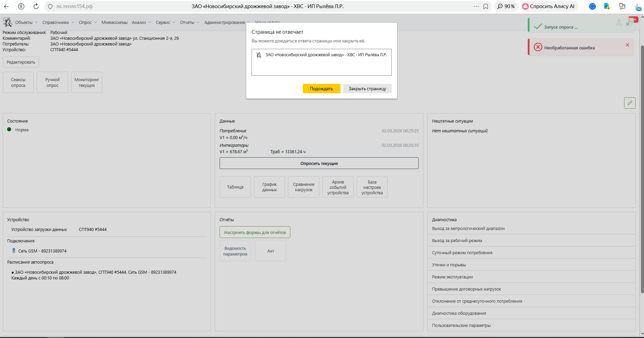The height and width of the screenshot is (338, 644).
Task: Select 'Утечки и порывы' diagnostics row
Action: pyautogui.click(x=449, y=265)
